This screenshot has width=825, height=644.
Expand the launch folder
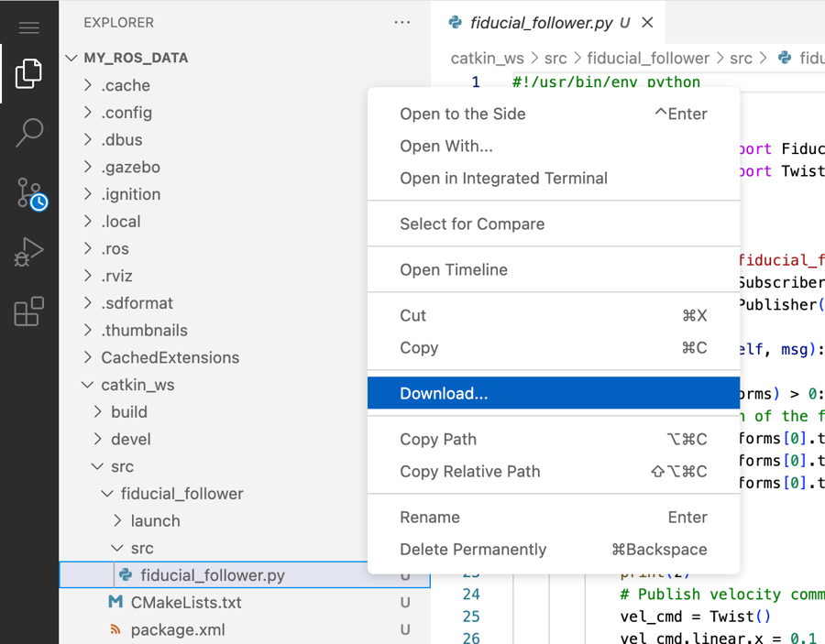click(155, 520)
